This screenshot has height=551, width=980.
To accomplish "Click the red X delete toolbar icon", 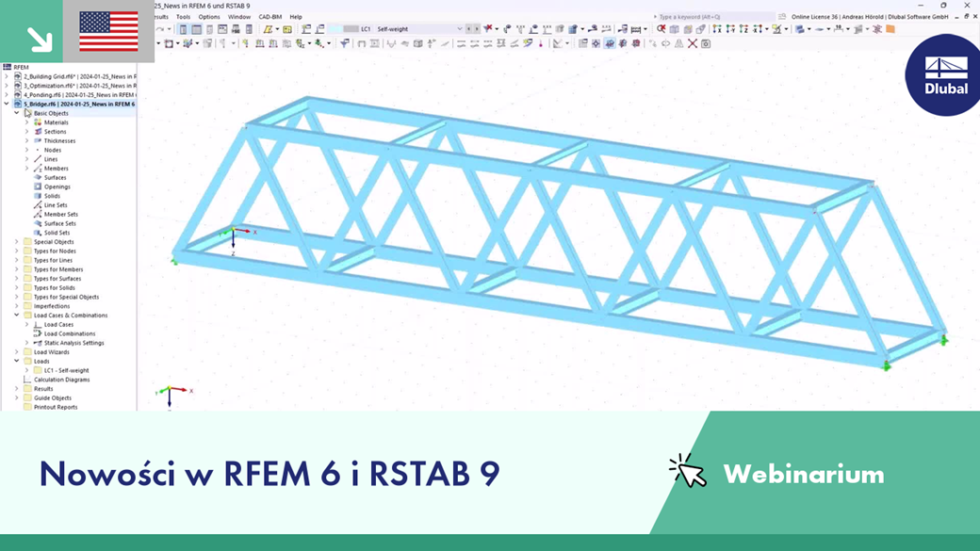I will 693,43.
